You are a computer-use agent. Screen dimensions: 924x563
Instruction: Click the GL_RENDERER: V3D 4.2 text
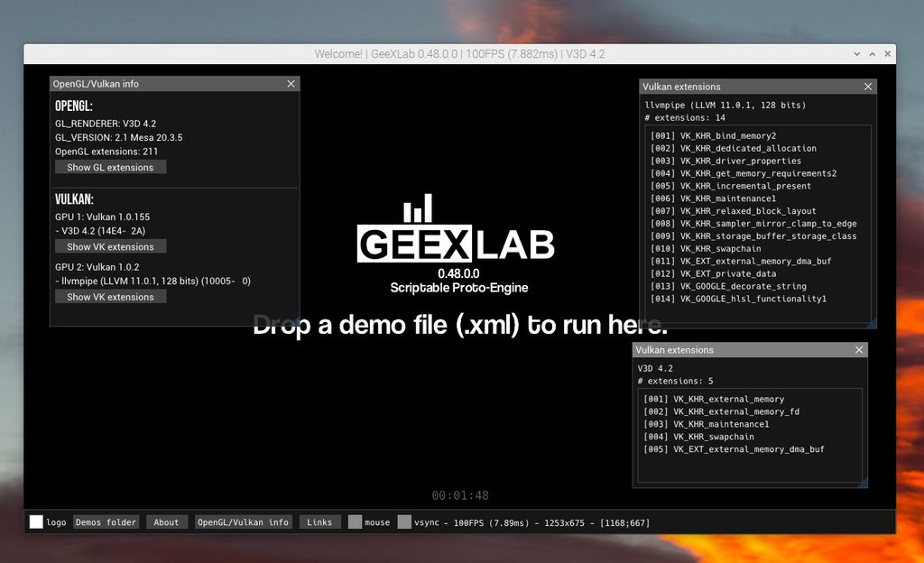point(106,124)
